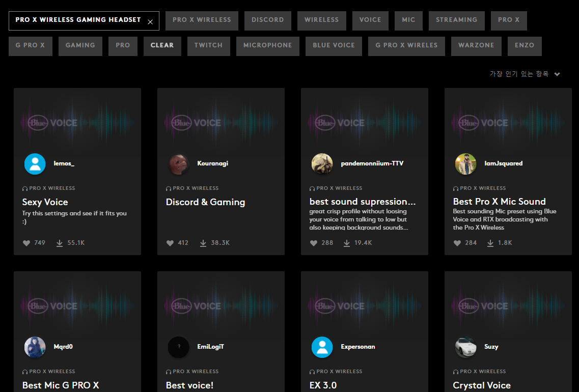Filter by WARZONE tag
The image size is (579, 392).
(476, 46)
